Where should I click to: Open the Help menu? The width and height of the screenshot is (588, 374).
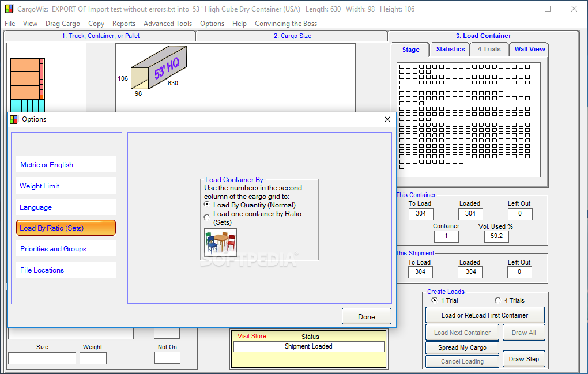tap(239, 24)
